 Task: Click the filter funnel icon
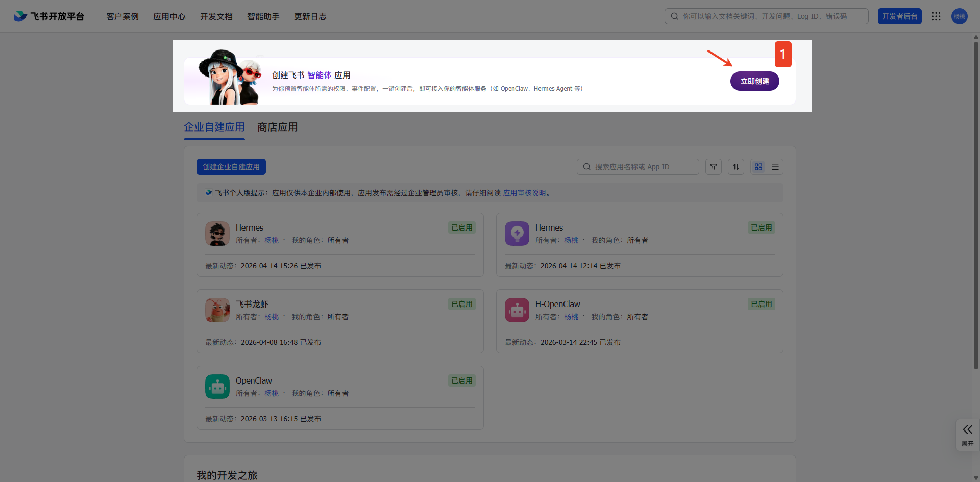coord(714,167)
